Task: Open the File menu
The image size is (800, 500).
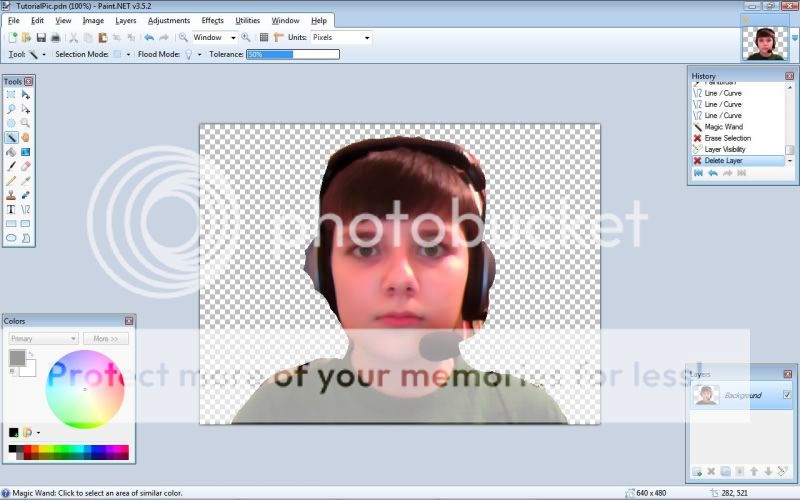Action: [14, 20]
